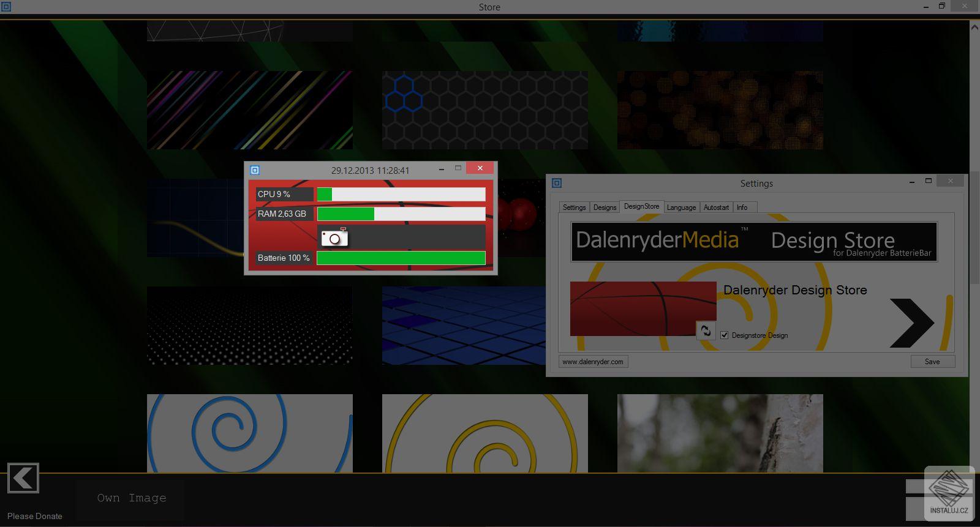The height and width of the screenshot is (527, 980).
Task: Click the camera screenshot icon
Action: pyautogui.click(x=334, y=237)
